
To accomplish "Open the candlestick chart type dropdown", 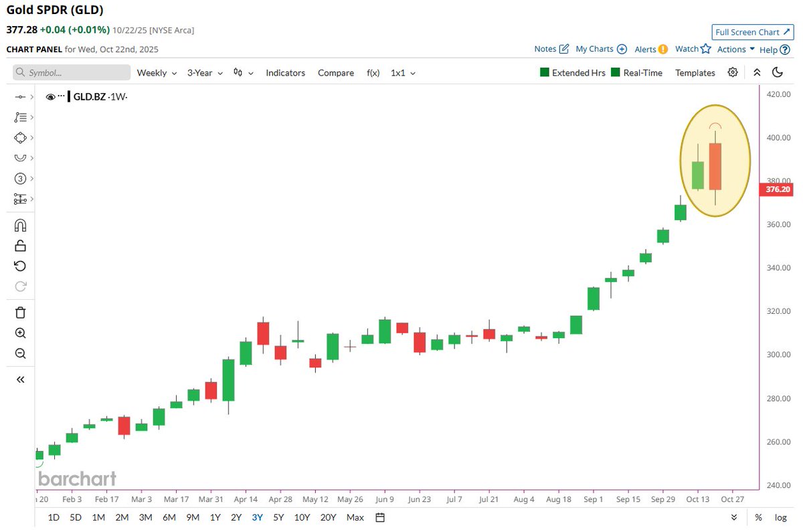I will (243, 73).
